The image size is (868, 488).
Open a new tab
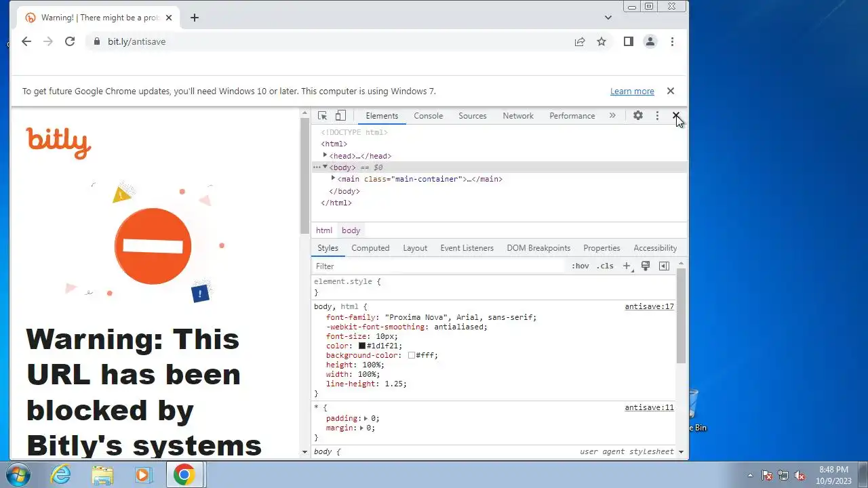(x=195, y=18)
